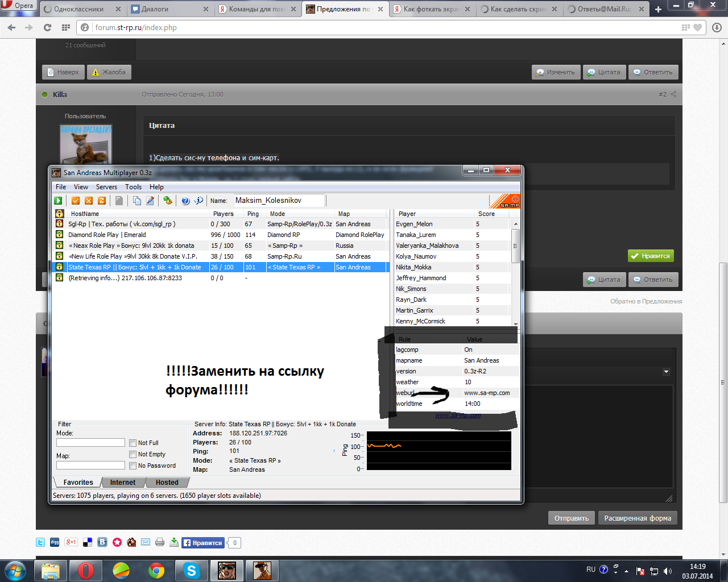The image size is (728, 582).
Task: Click Facebook Нравится button
Action: pos(203,543)
